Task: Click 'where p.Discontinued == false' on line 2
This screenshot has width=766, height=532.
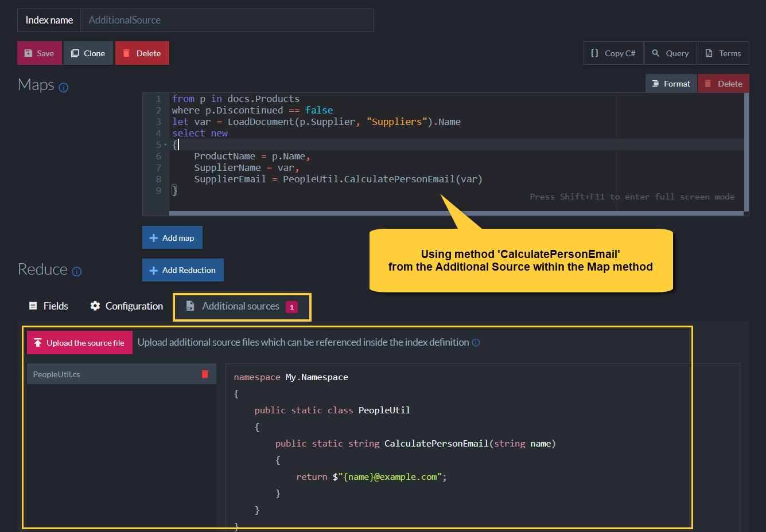Action: pos(252,110)
